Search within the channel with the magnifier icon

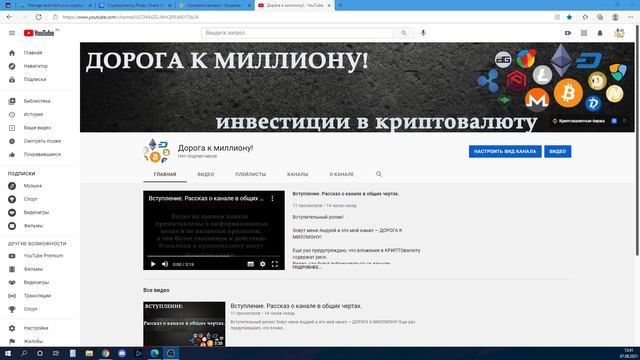379,174
